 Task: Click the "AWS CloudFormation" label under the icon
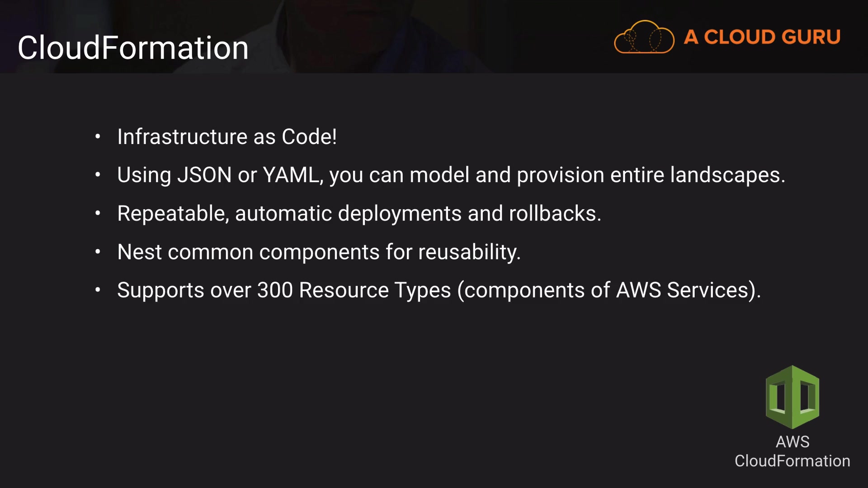coord(792,451)
